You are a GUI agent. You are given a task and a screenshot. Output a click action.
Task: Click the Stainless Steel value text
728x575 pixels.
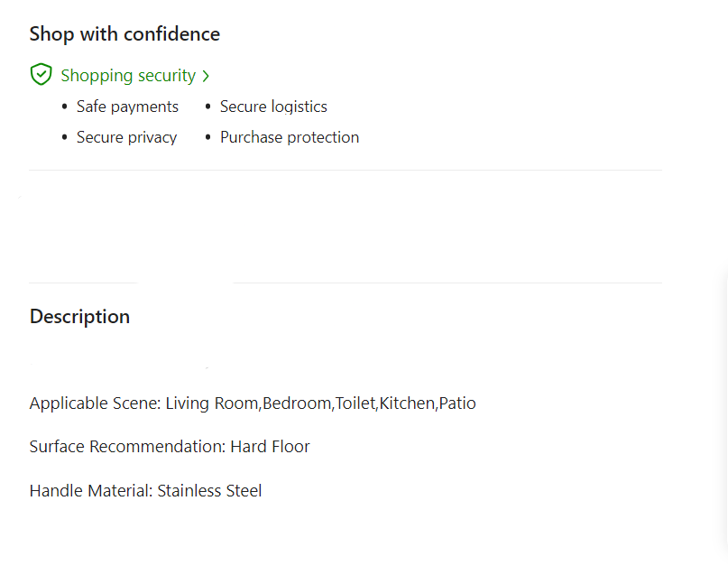[x=210, y=491]
